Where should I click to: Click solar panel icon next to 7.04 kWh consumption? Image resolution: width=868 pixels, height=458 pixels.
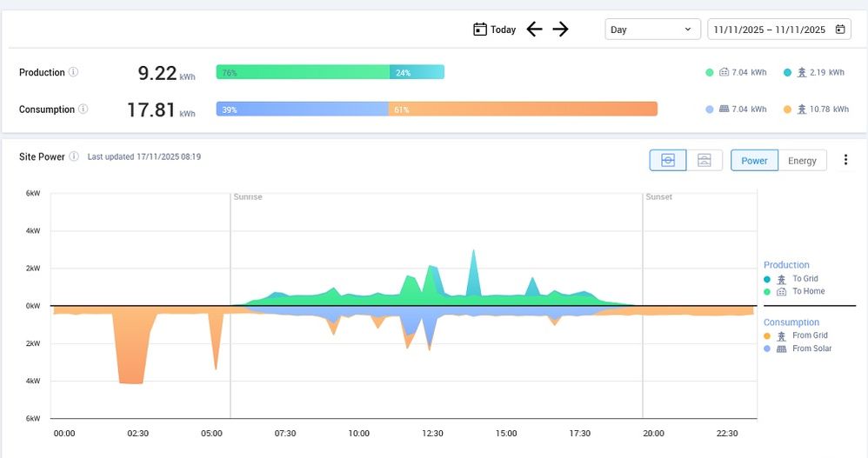pos(724,109)
